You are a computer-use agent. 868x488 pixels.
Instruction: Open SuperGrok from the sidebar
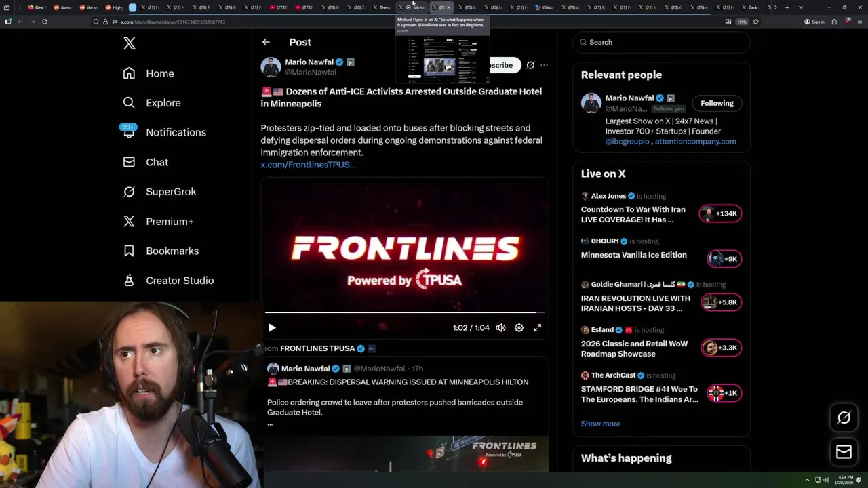[x=159, y=192]
